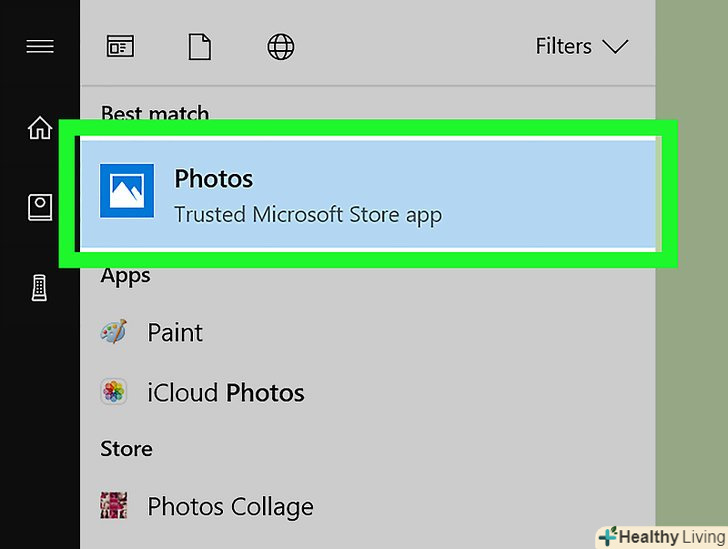Click the blue Photos app icon
Viewport: 728px width, 549px height.
tap(127, 190)
